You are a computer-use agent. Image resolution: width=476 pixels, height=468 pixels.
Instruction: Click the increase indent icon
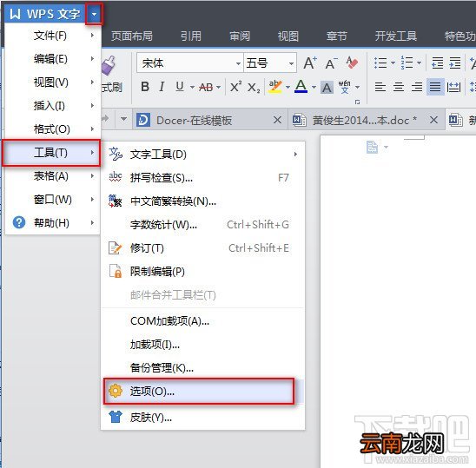[455, 63]
